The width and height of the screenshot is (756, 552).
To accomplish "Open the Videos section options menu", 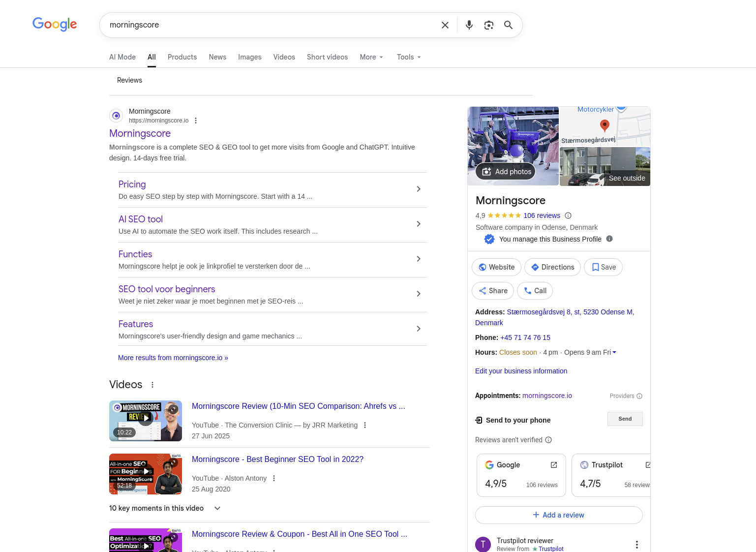I will (x=152, y=385).
